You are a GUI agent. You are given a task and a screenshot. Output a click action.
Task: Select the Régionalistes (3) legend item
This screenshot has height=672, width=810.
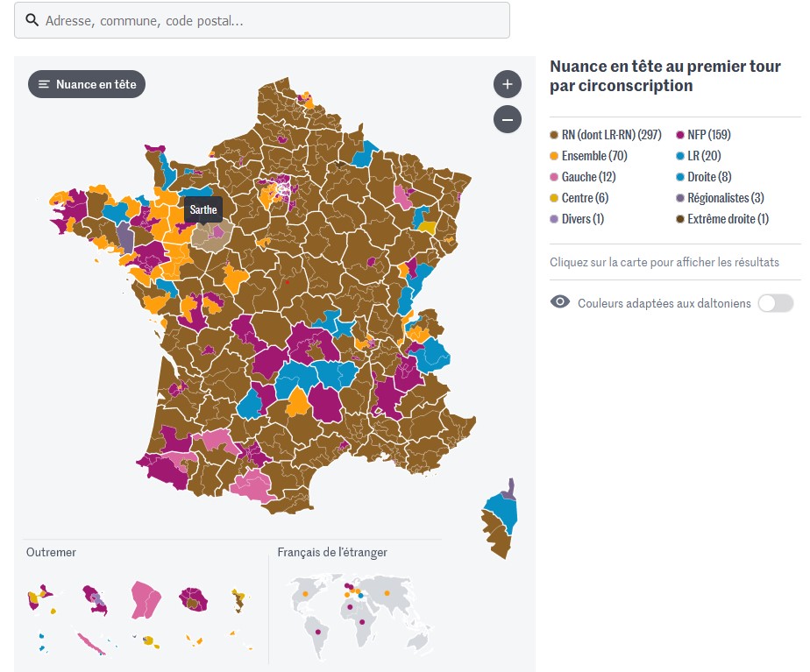[x=725, y=198]
